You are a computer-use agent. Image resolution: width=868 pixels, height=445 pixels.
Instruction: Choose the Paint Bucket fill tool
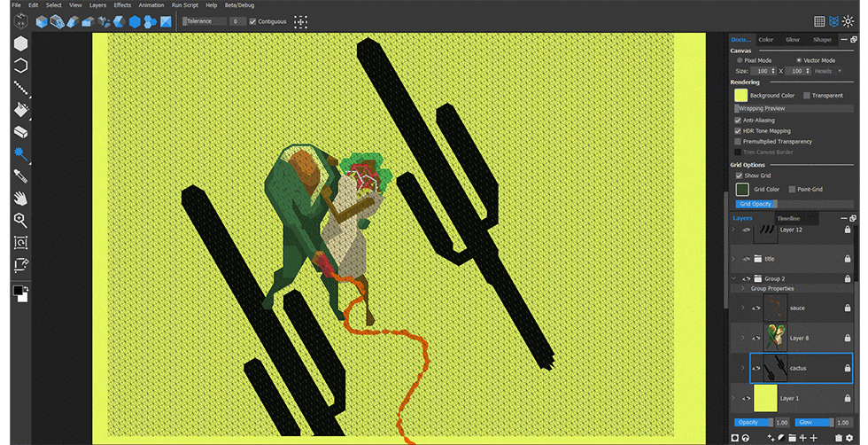coord(19,109)
